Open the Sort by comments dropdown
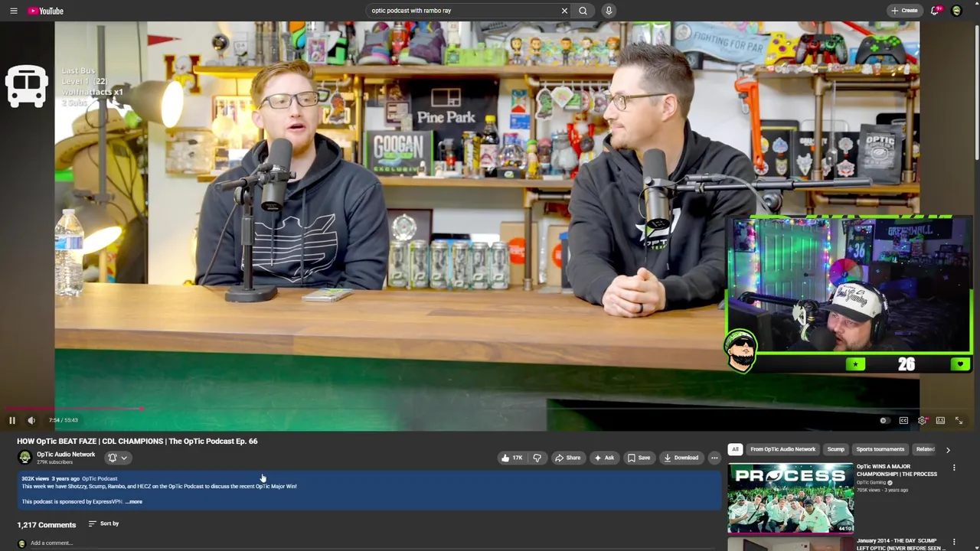 coord(103,523)
